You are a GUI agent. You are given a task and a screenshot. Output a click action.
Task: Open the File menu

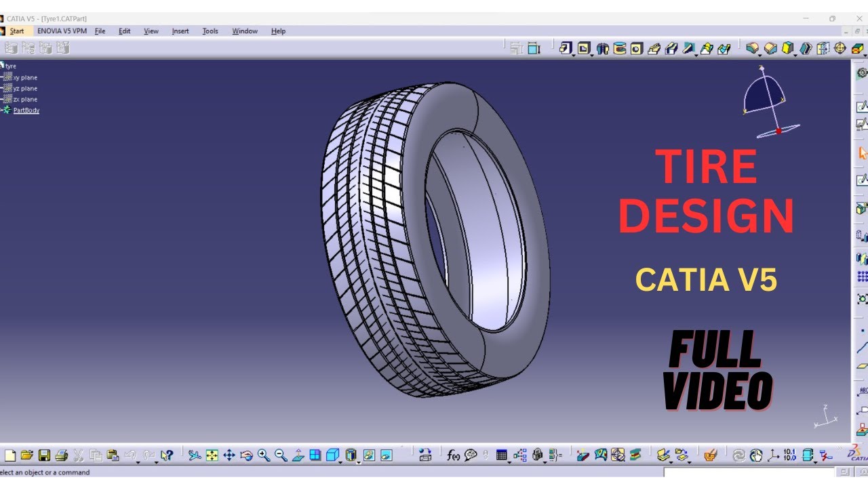point(100,31)
